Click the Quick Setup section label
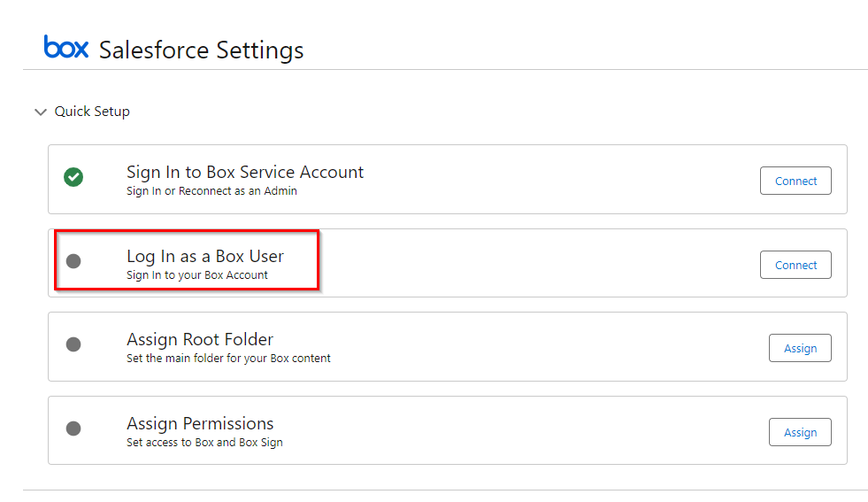This screenshot has width=868, height=502. (92, 112)
